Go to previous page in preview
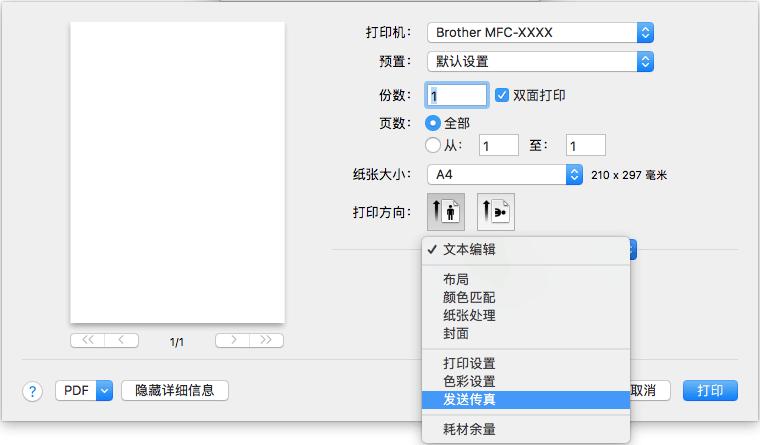The height and width of the screenshot is (445, 760). pos(122,340)
